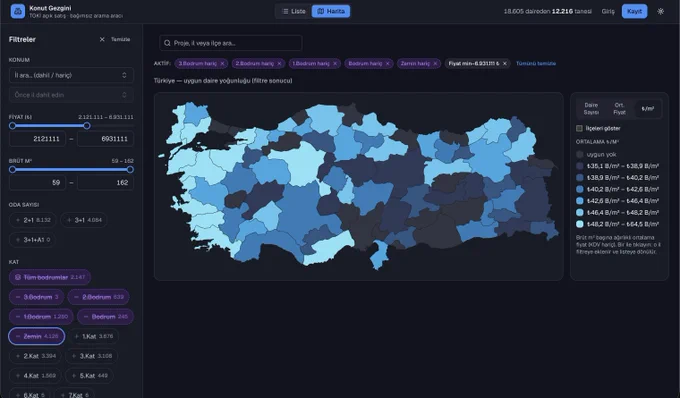Click the X icon next to Temizle
Viewport: 680px width, 398px height.
point(102,39)
